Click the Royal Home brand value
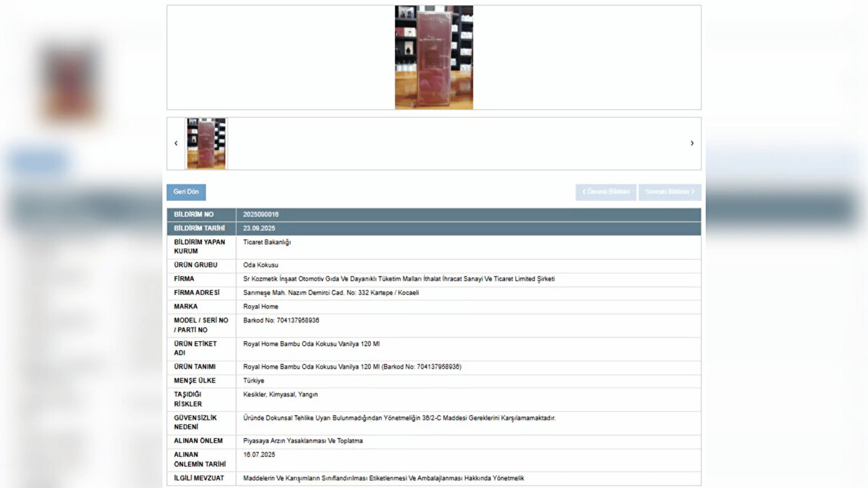The width and height of the screenshot is (868, 488). [x=260, y=307]
